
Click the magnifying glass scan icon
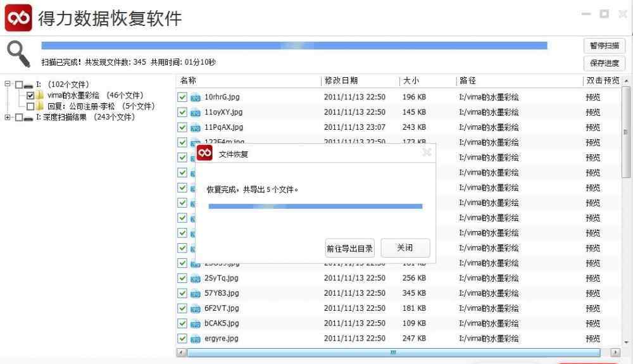point(18,54)
